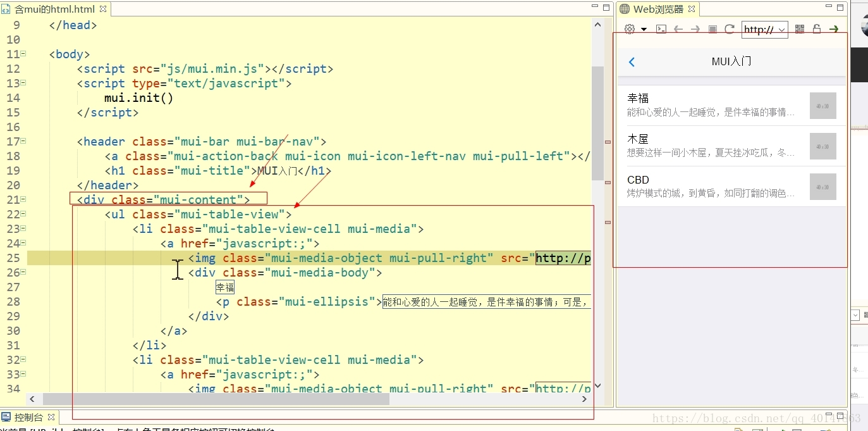The image size is (868, 431).
Task: Collapse the li element on line 32
Action: pos(23,359)
